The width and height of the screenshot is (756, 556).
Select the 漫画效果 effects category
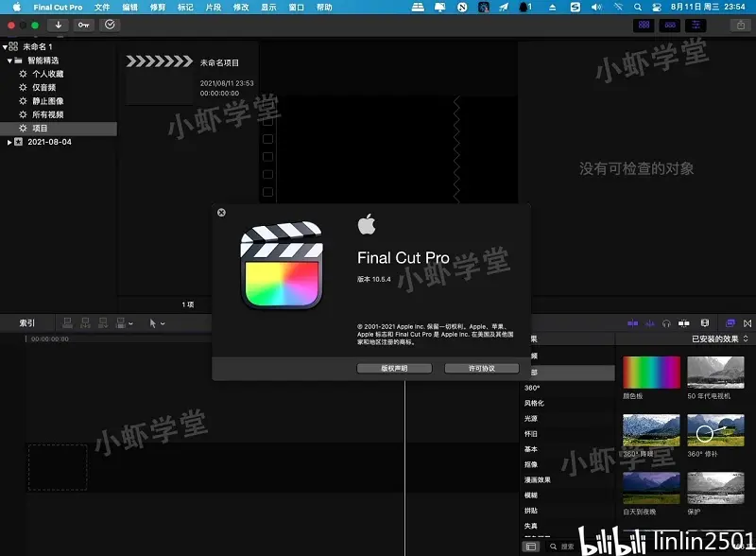coord(537,480)
